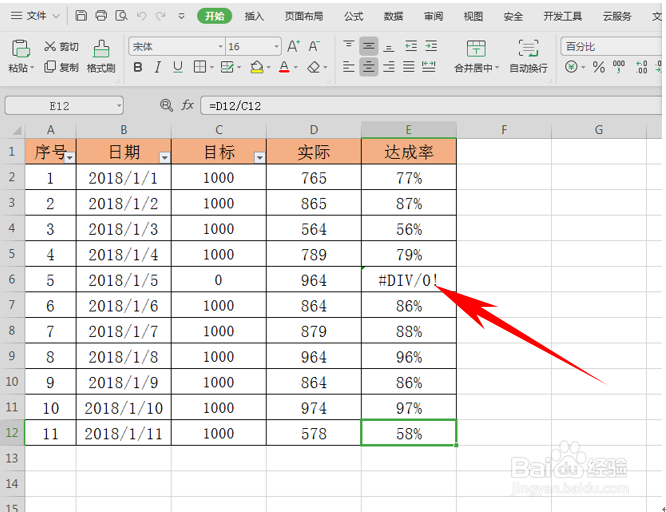666x512 pixels.
Task: Open the number format dropdown 百分比
Action: coord(612,46)
